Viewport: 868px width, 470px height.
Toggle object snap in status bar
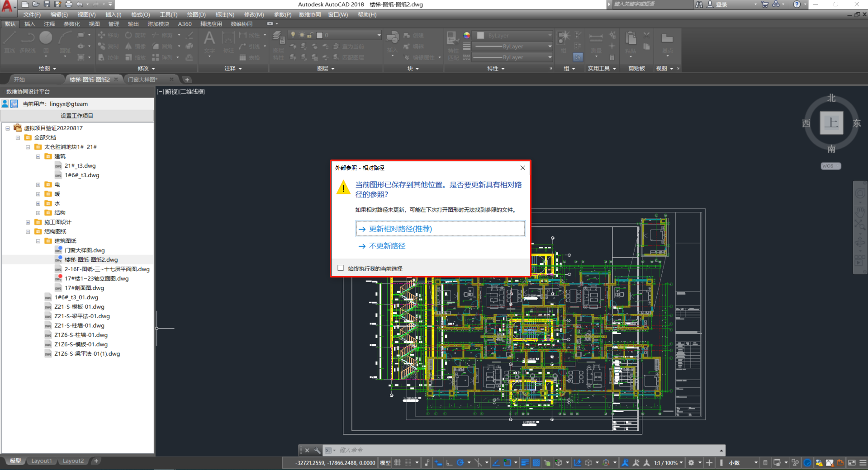point(507,463)
